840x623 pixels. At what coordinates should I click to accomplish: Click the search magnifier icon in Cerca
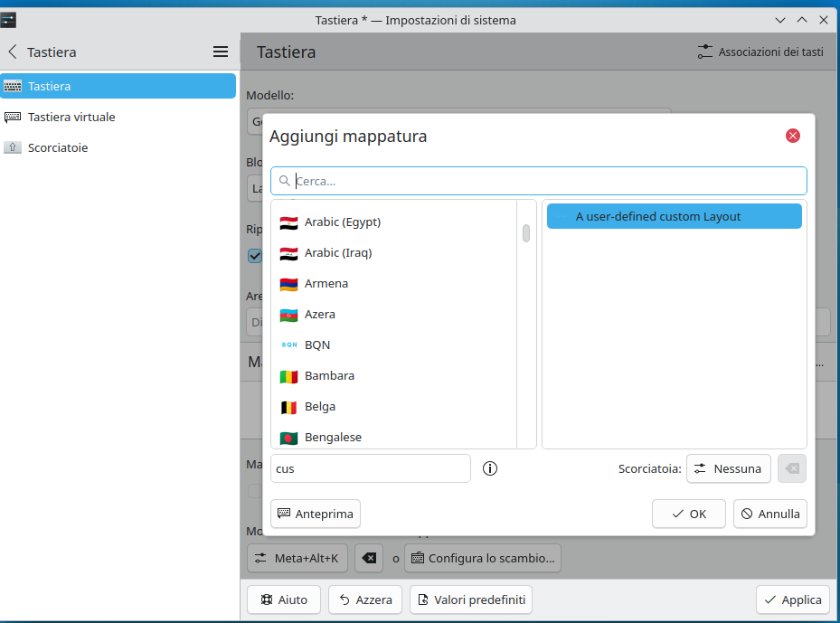click(285, 181)
